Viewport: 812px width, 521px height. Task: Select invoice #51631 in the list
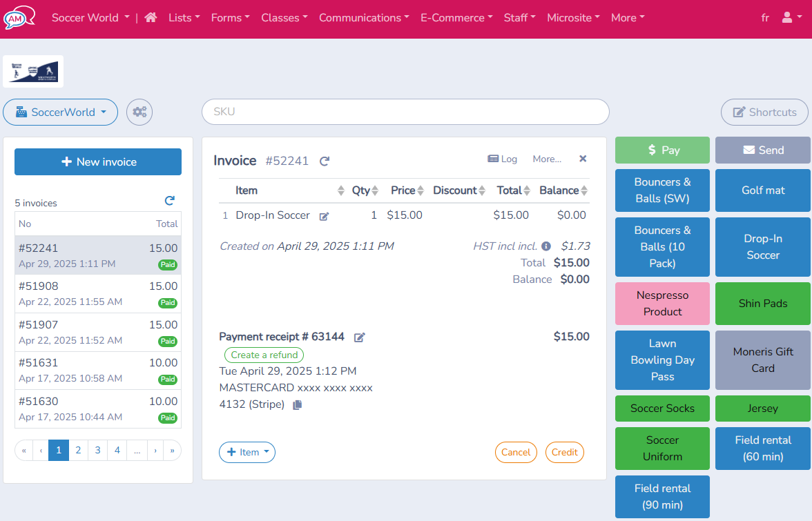[x=98, y=371]
